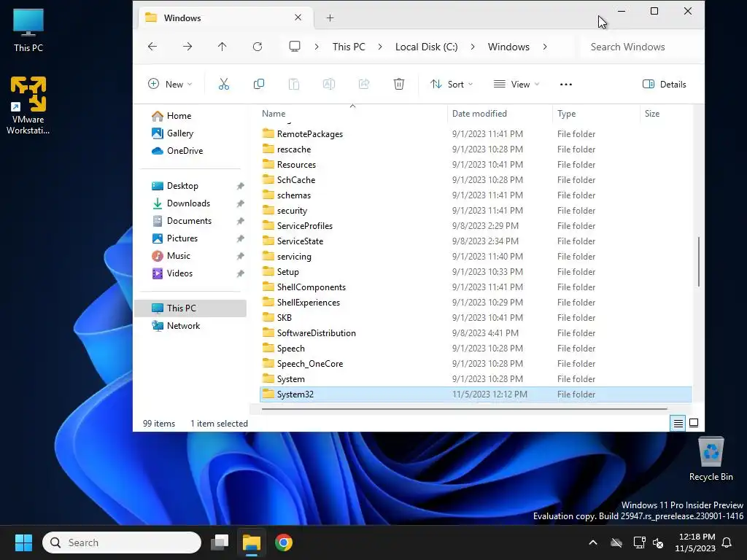Launch Google Chrome from taskbar

[x=284, y=542]
